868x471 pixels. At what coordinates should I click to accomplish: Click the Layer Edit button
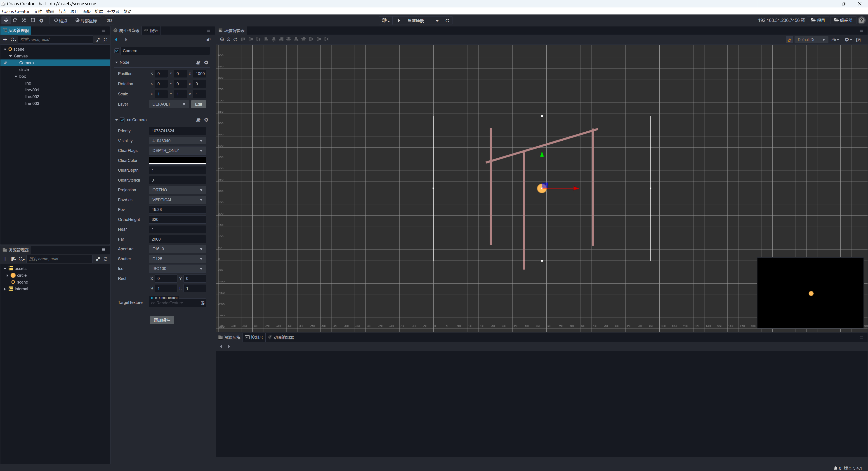coord(198,104)
